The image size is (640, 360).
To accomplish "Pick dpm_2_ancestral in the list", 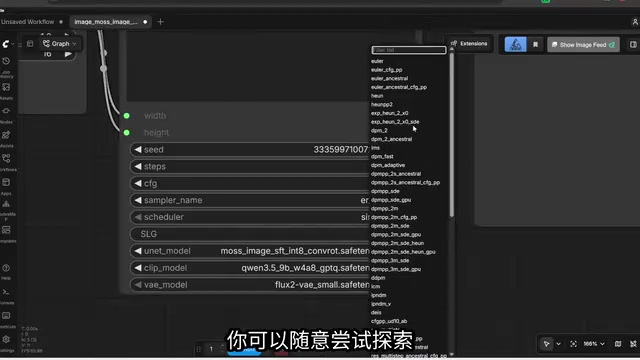I will [391, 139].
